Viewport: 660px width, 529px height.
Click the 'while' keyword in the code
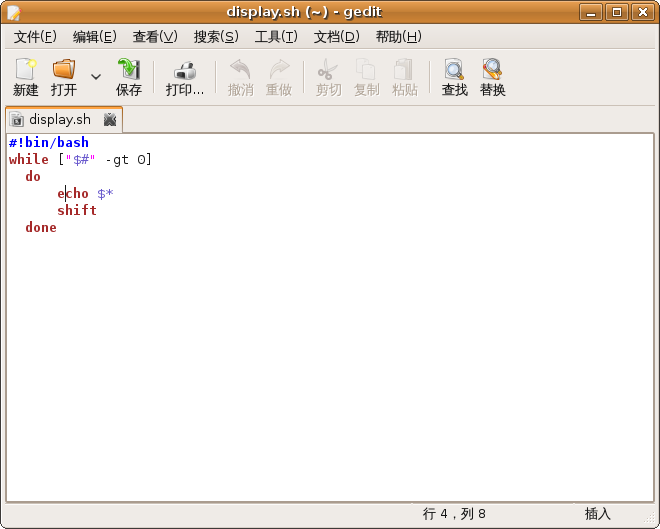(29, 159)
